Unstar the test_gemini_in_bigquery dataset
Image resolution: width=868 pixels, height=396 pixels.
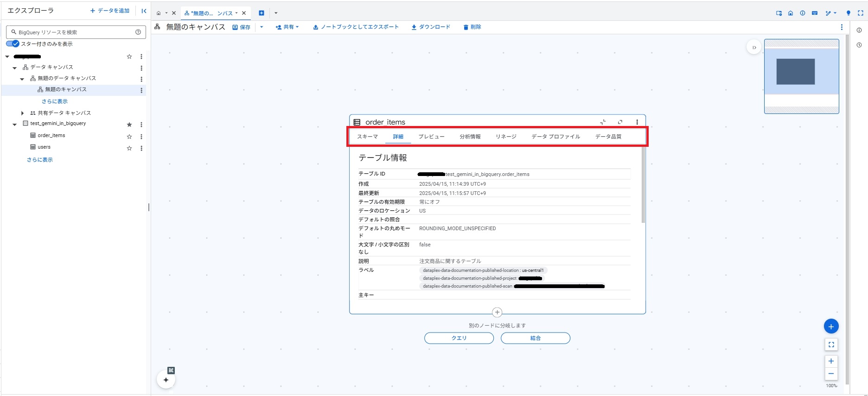[129, 124]
